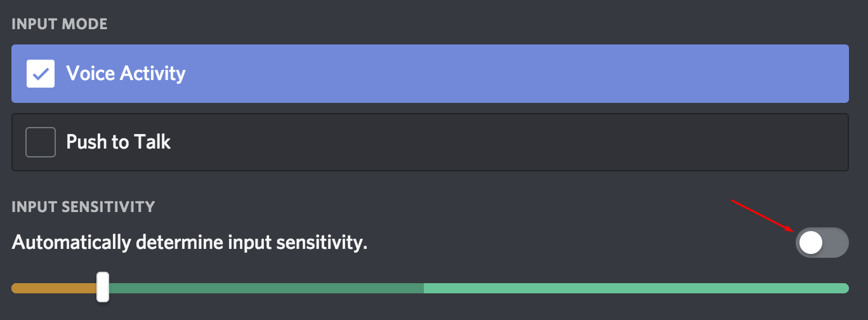
Task: Enable automatic input sensitivity toggle
Action: coord(822,243)
